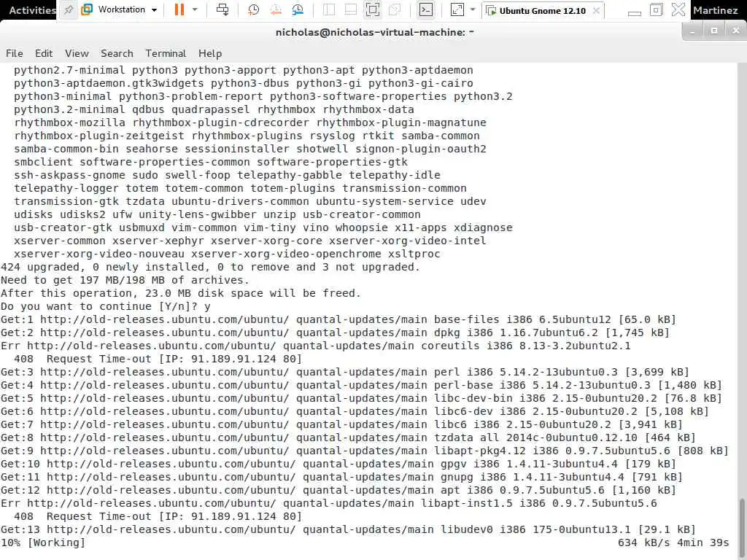Expand the stretch options dropdown arrow
The width and height of the screenshot is (747, 560).
(473, 9)
